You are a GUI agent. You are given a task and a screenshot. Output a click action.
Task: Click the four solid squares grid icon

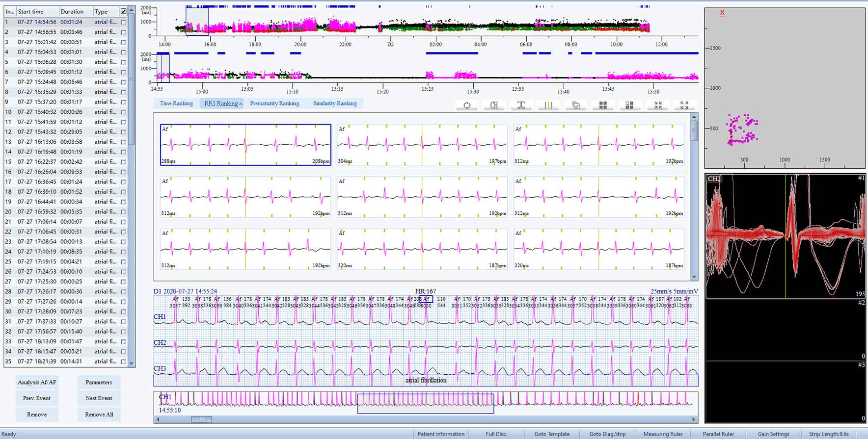pos(603,105)
